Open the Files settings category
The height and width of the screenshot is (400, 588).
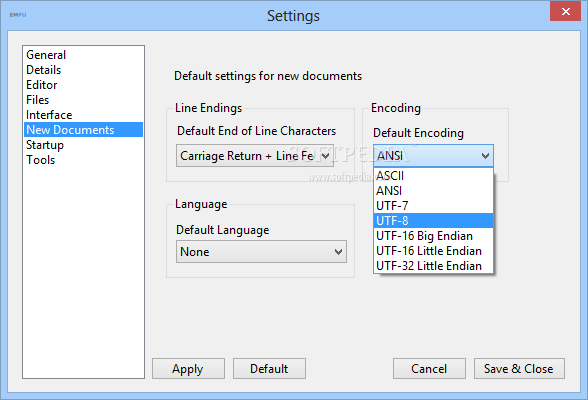pos(83,100)
